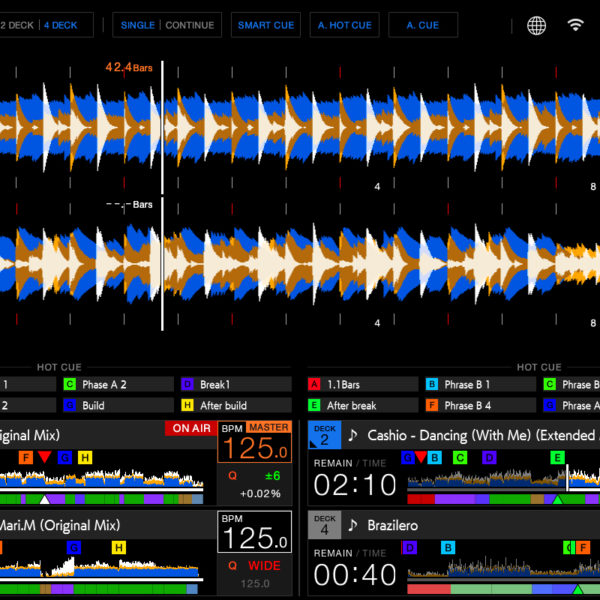The height and width of the screenshot is (600, 600).
Task: Click the orange F cue marker on ON AIR deck
Action: [x=26, y=457]
